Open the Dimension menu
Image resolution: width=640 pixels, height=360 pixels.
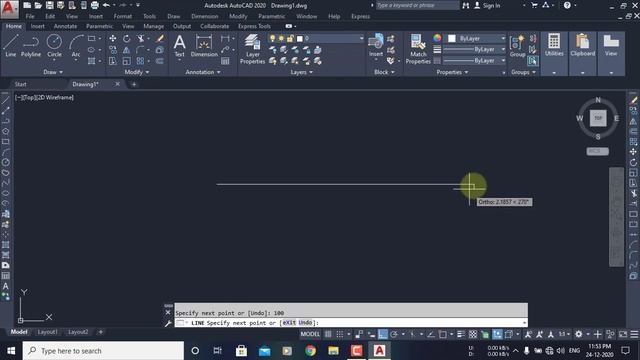coord(204,16)
